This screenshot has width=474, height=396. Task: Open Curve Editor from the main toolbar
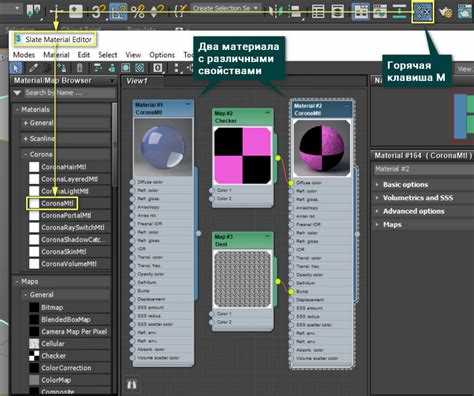(x=380, y=12)
